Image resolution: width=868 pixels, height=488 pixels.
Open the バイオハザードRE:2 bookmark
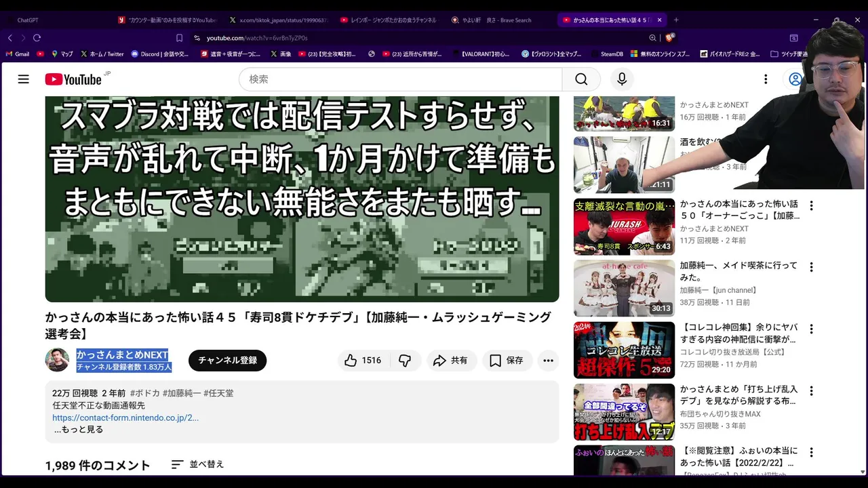(730, 54)
